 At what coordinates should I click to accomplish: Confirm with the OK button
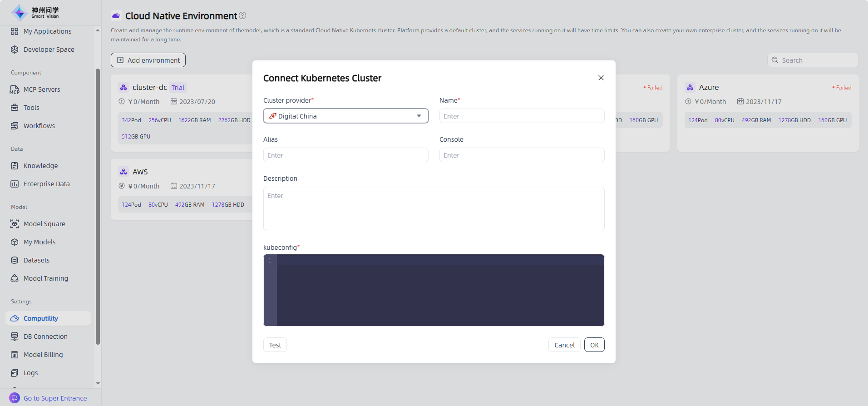(594, 345)
